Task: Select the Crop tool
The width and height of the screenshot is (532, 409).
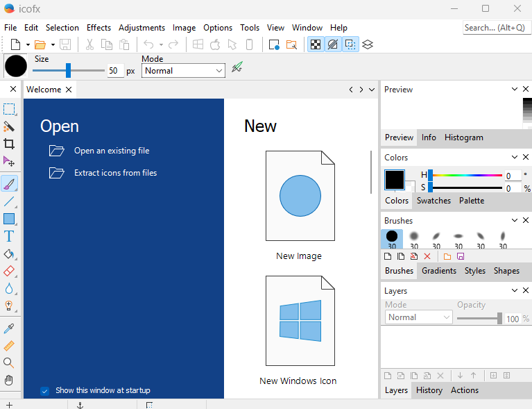Action: pos(9,144)
